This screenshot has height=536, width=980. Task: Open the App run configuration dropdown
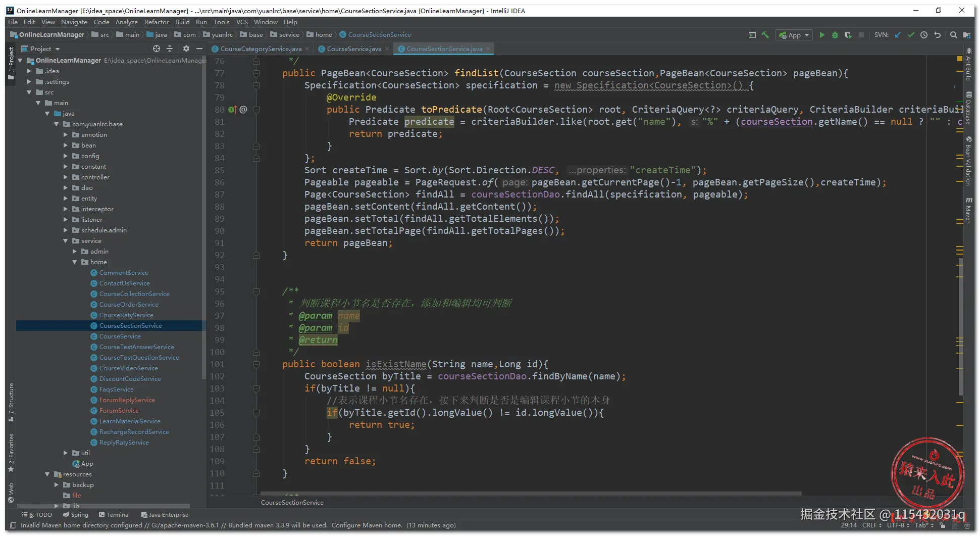tap(794, 35)
